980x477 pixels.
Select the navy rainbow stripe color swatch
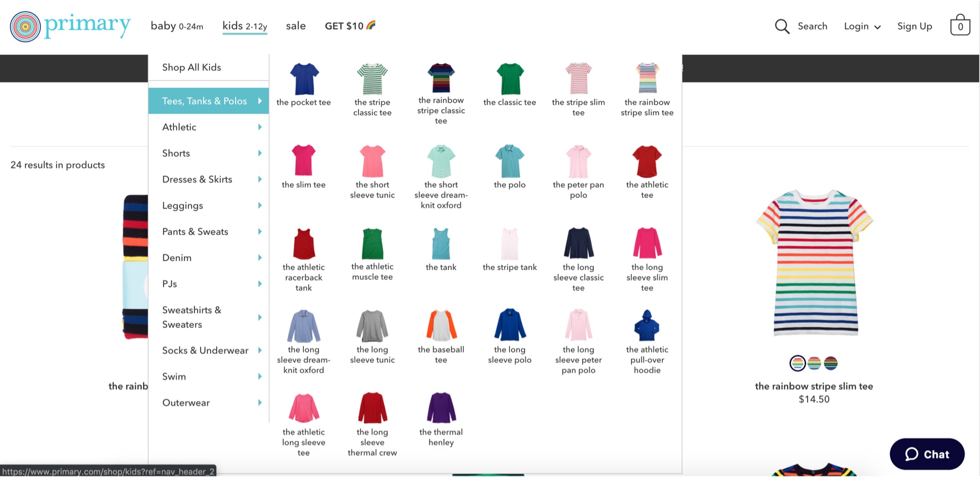pos(830,363)
